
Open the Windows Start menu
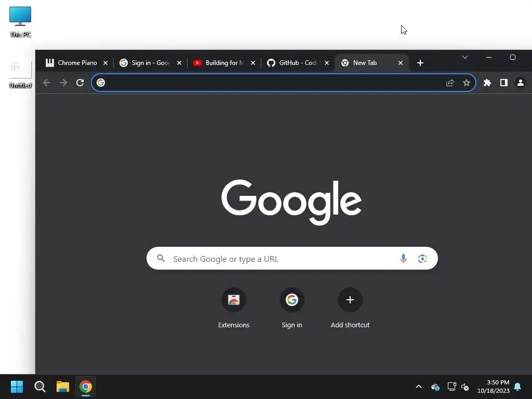[17, 387]
